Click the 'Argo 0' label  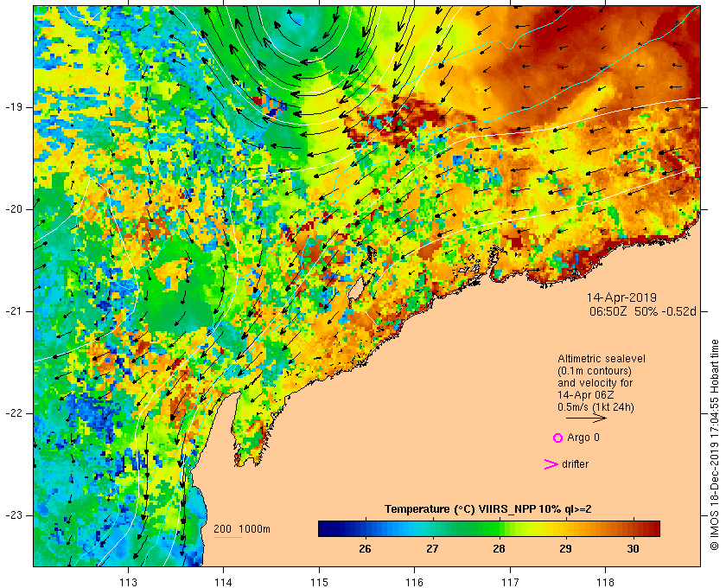point(583,438)
